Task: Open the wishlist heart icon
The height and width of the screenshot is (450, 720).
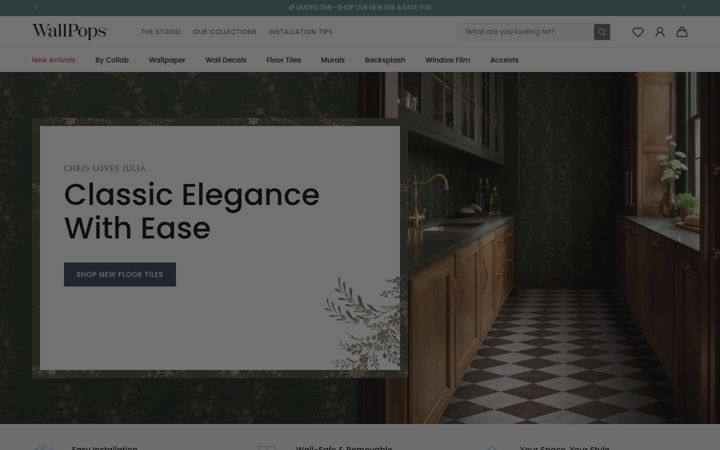Action: pyautogui.click(x=637, y=32)
